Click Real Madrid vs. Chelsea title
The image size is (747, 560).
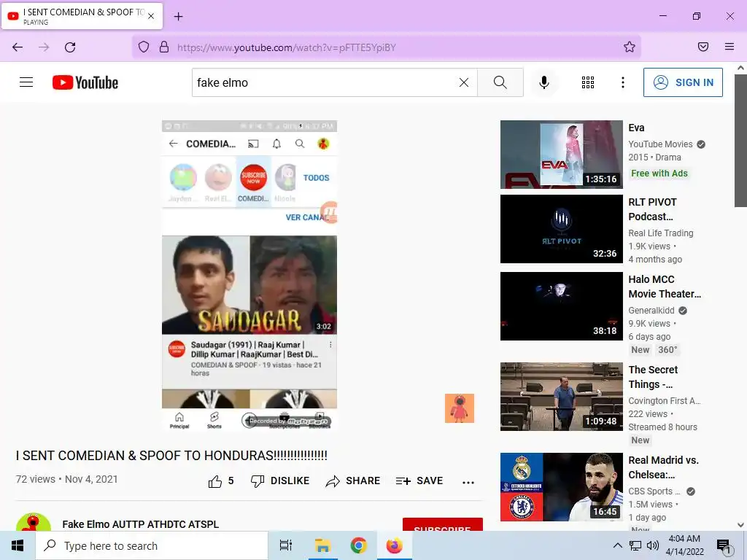(664, 467)
